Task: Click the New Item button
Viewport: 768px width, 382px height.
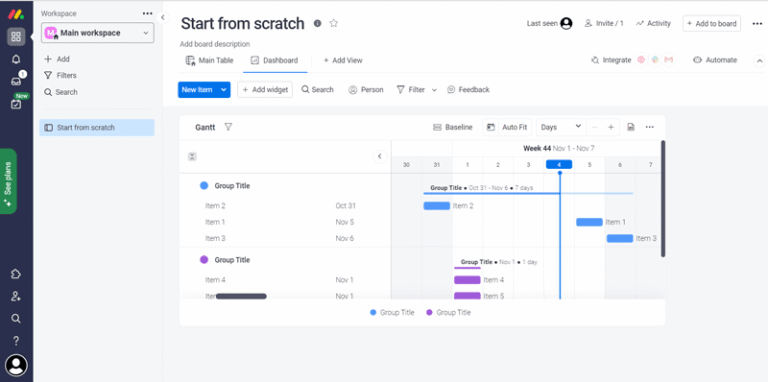Action: click(197, 90)
